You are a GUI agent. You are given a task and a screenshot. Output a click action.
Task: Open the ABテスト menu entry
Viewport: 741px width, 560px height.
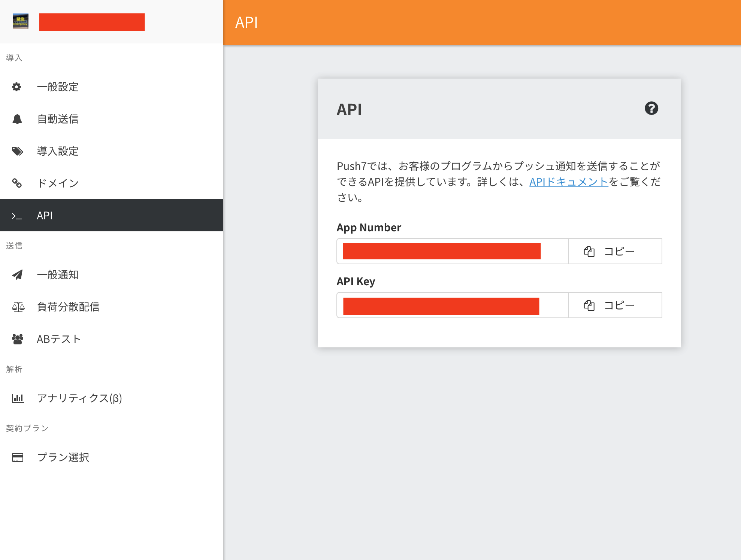pos(59,339)
